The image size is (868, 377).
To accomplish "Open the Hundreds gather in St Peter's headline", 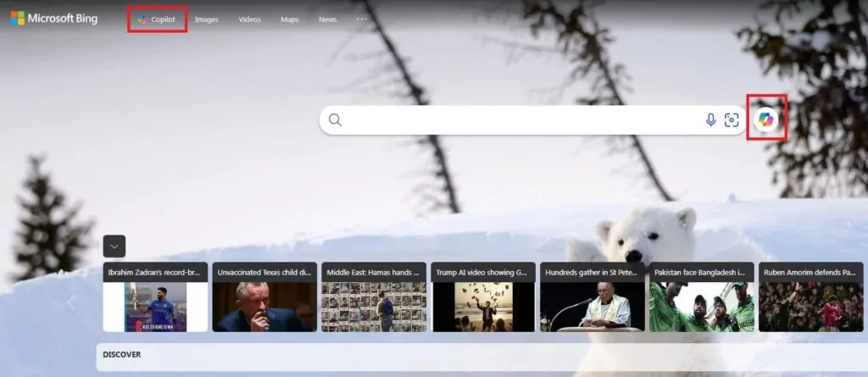I will 593,272.
